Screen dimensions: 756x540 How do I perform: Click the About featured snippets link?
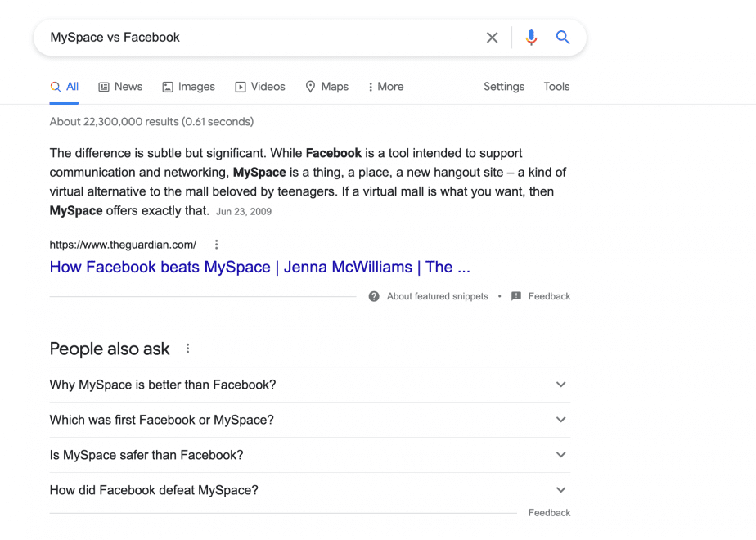tap(437, 296)
